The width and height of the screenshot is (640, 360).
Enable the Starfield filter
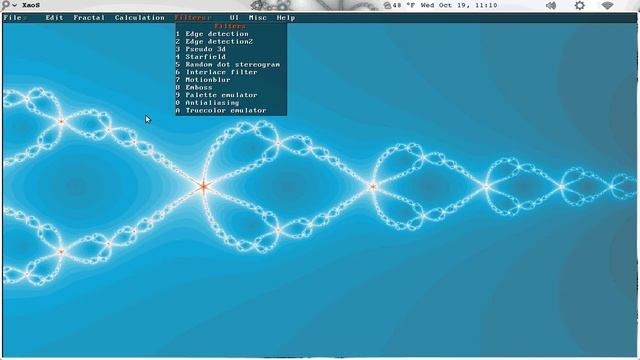pyautogui.click(x=231, y=57)
